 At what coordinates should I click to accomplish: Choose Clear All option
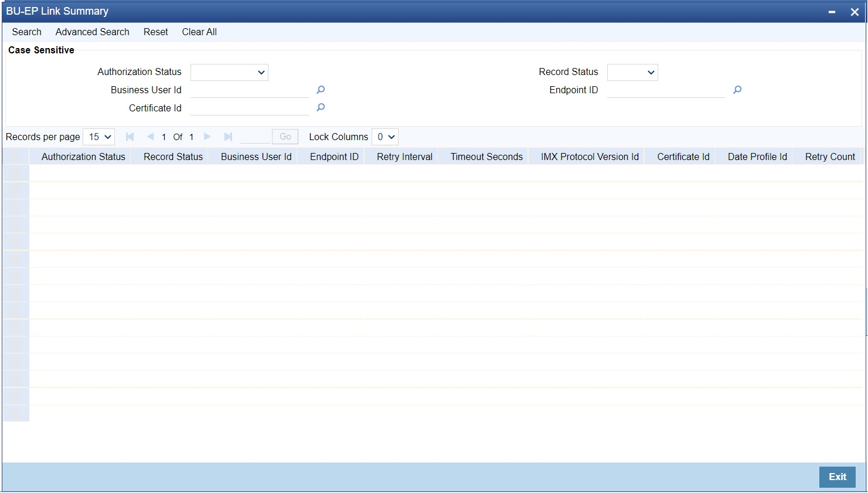point(199,32)
